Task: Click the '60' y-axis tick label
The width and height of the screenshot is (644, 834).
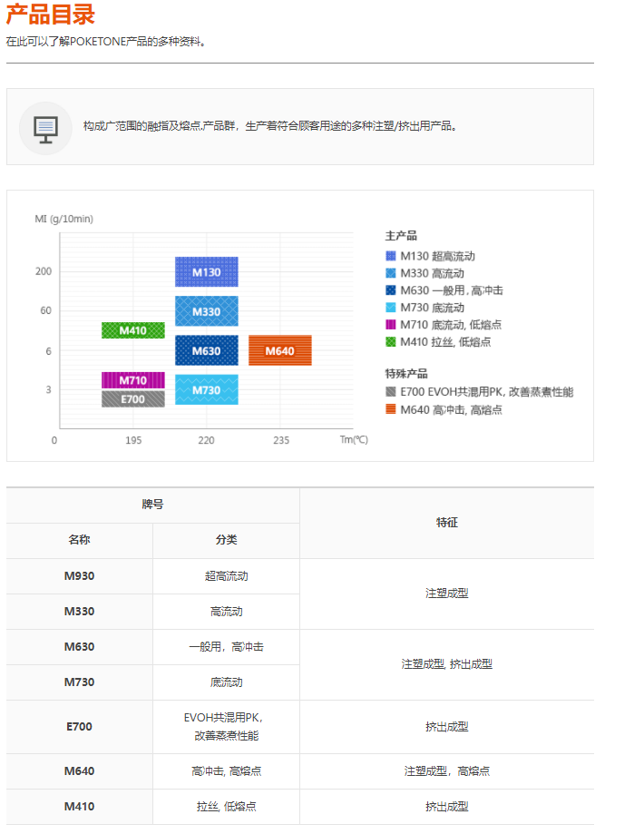Action: (46, 310)
